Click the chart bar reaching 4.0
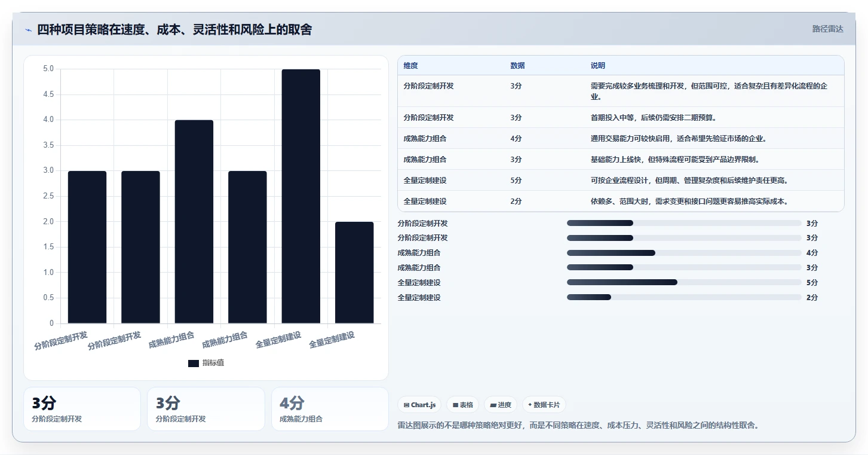The width and height of the screenshot is (868, 455). [x=194, y=222]
